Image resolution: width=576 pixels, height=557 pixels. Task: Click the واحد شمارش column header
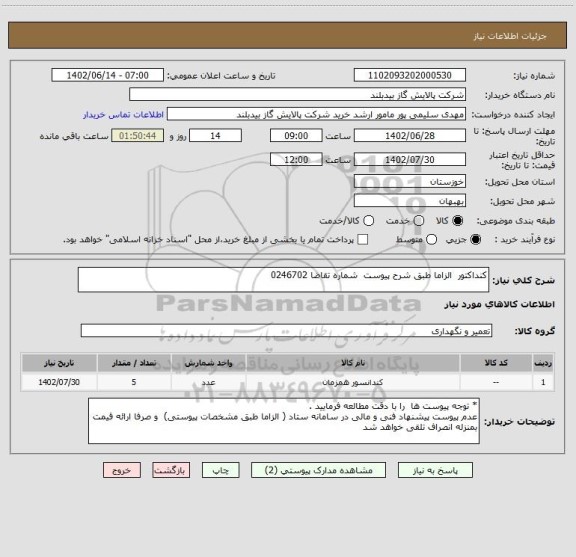(x=208, y=363)
